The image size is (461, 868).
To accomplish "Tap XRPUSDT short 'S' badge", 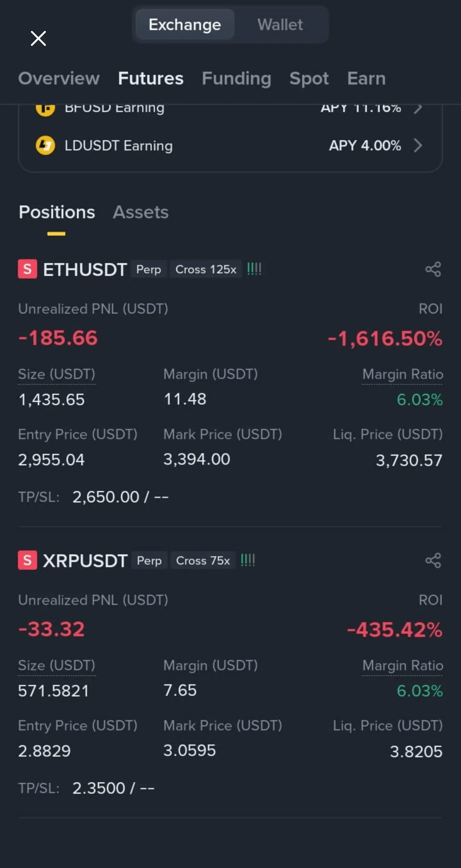I will pos(27,560).
